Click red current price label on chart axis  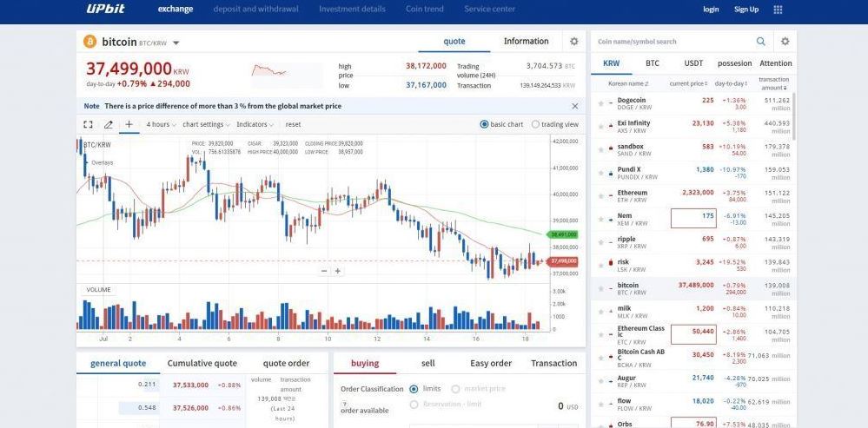coord(562,261)
